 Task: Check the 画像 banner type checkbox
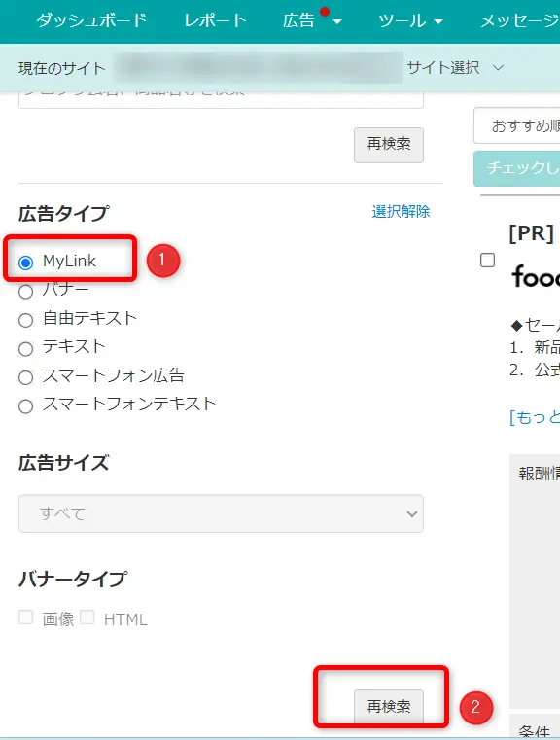coord(26,617)
